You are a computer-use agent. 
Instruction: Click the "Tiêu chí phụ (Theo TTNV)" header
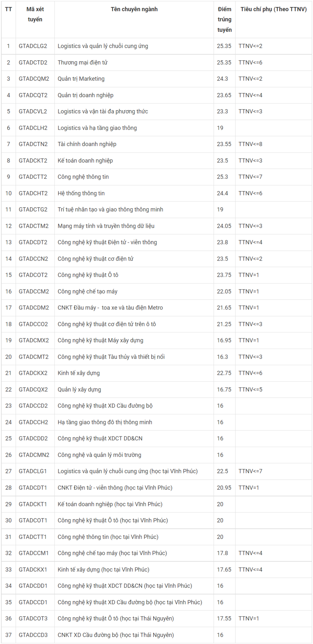(x=273, y=9)
